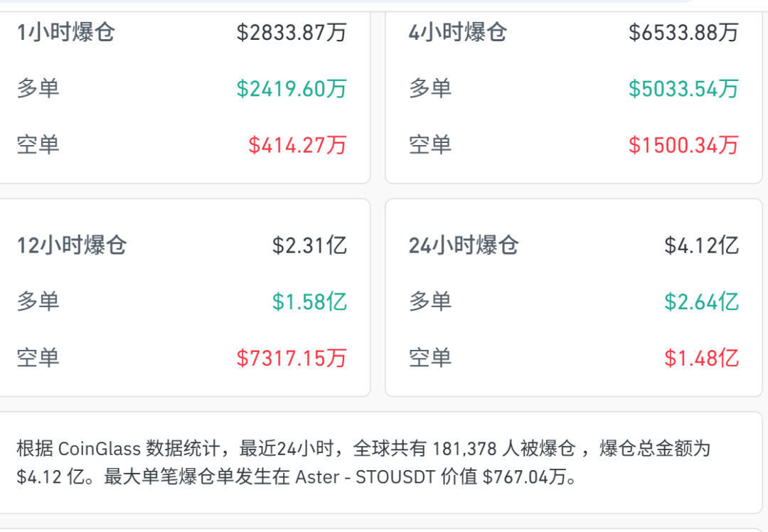Click the 4小时爆仓 card title

coord(457,32)
